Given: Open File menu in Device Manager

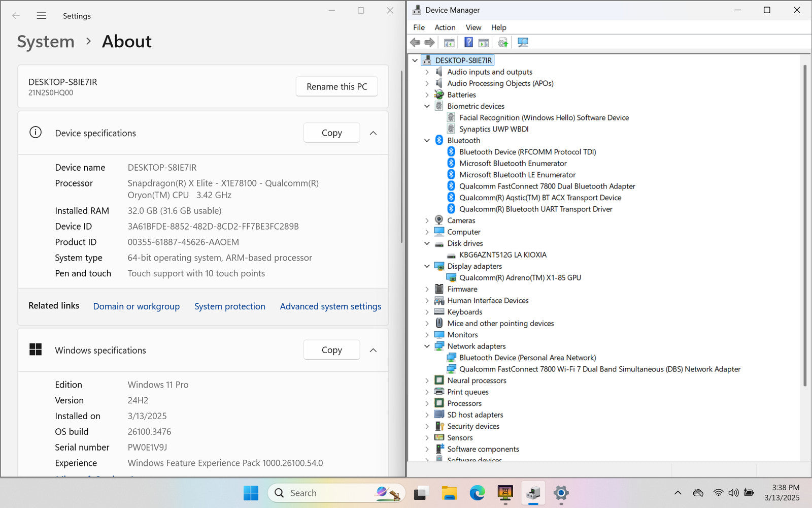Looking at the screenshot, I should click(419, 27).
